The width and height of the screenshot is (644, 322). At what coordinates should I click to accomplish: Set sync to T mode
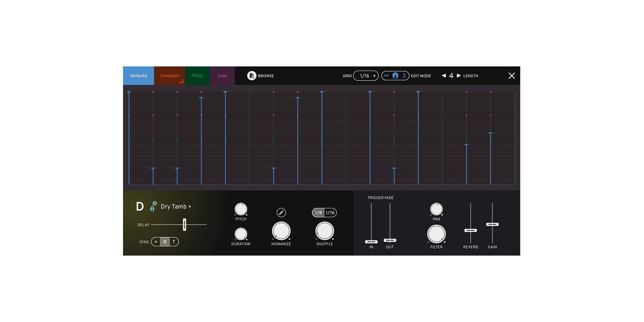click(174, 242)
